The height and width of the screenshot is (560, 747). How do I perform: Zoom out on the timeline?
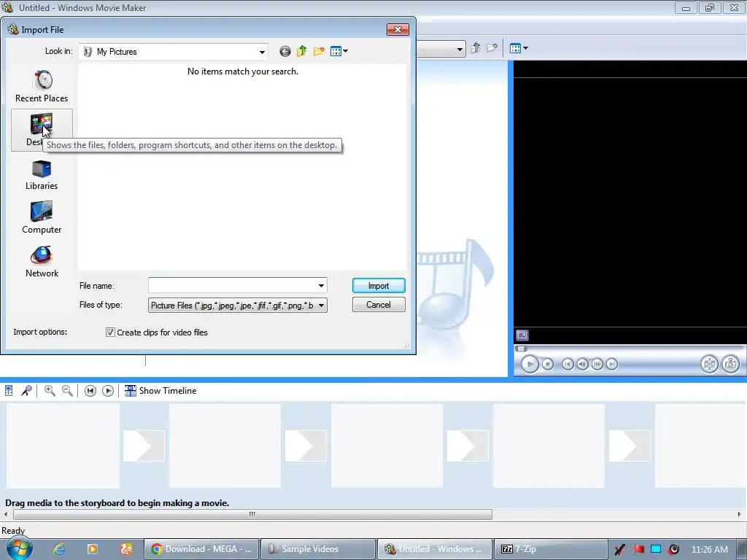pyautogui.click(x=67, y=391)
